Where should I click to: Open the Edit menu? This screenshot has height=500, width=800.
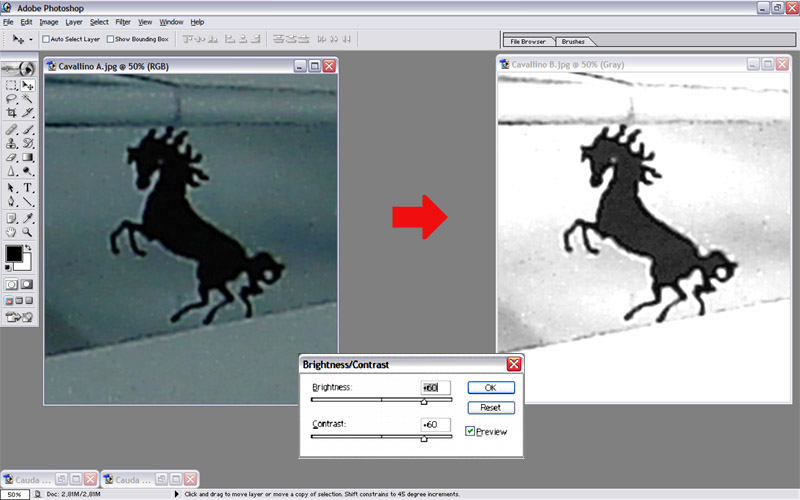coord(26,22)
